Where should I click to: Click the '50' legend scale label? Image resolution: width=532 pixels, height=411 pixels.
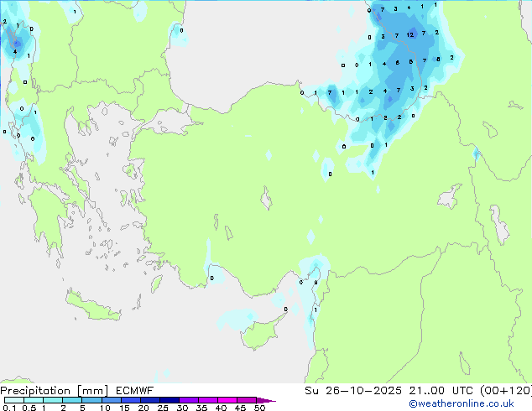[260, 408]
